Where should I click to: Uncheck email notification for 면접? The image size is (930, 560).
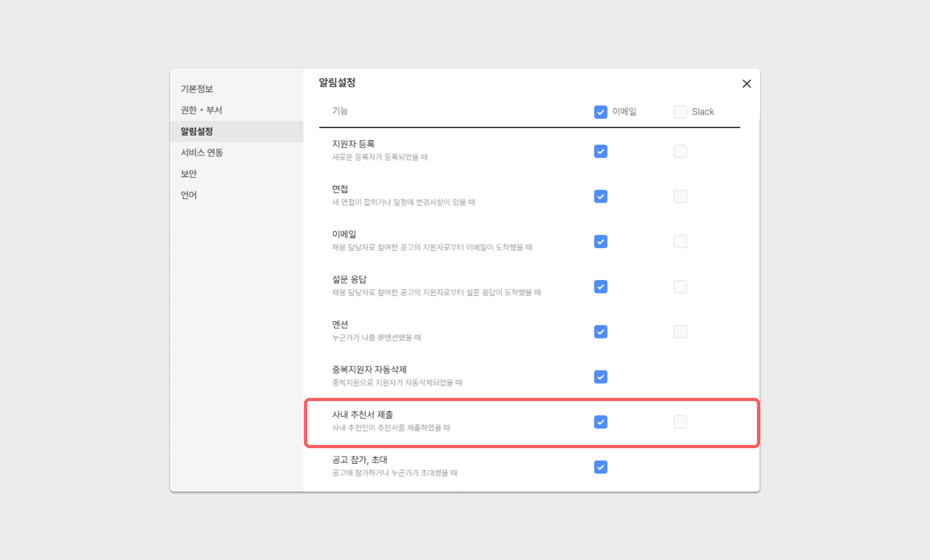(x=600, y=197)
